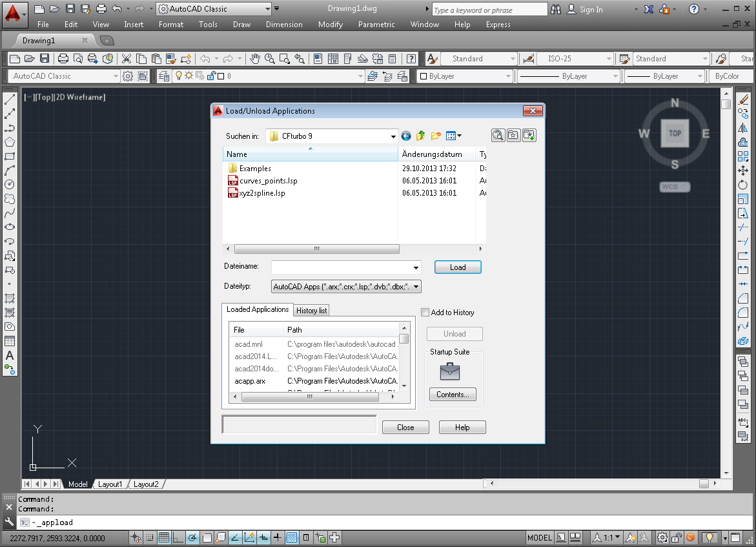Click the Help question mark icon in title bar
Screen dimensions: 756x547
tap(694, 9)
